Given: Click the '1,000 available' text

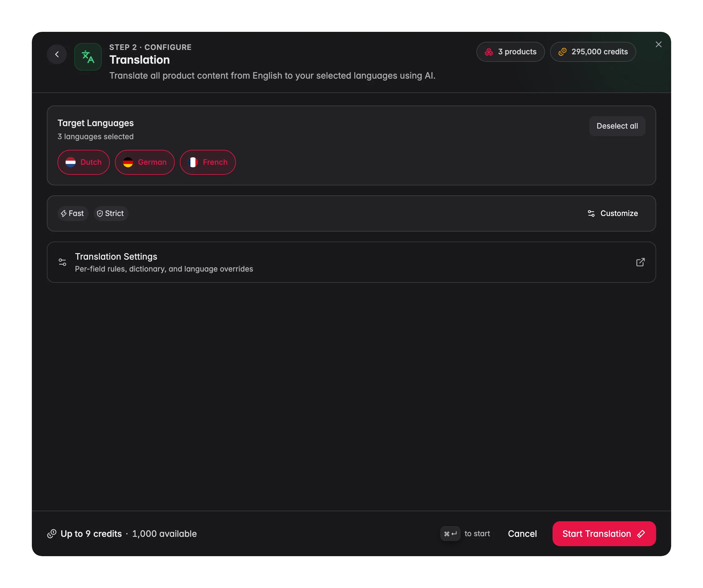Looking at the screenshot, I should click(x=165, y=534).
